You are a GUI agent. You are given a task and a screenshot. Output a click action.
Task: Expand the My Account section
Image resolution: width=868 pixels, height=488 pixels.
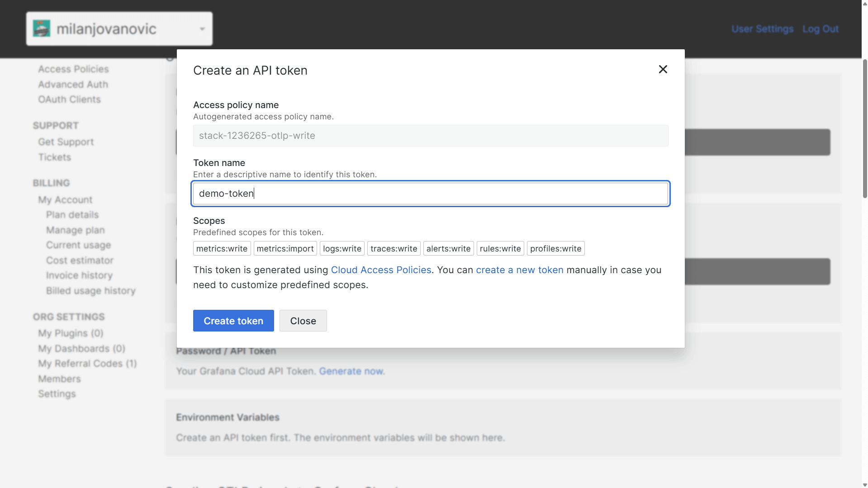coord(65,199)
